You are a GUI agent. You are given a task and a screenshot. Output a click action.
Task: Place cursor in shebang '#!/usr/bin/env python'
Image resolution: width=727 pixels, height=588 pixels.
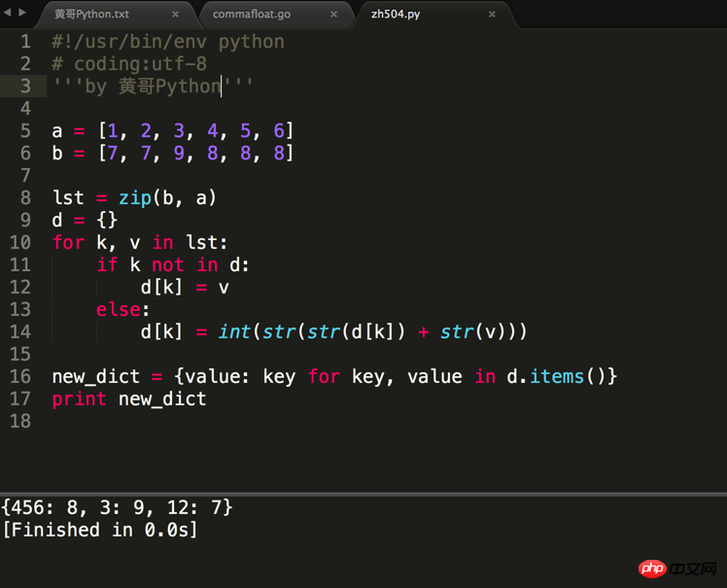point(168,42)
